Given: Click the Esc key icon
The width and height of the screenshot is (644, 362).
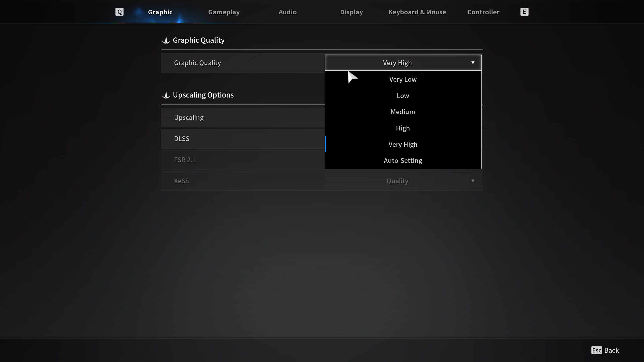Looking at the screenshot, I should (x=596, y=350).
